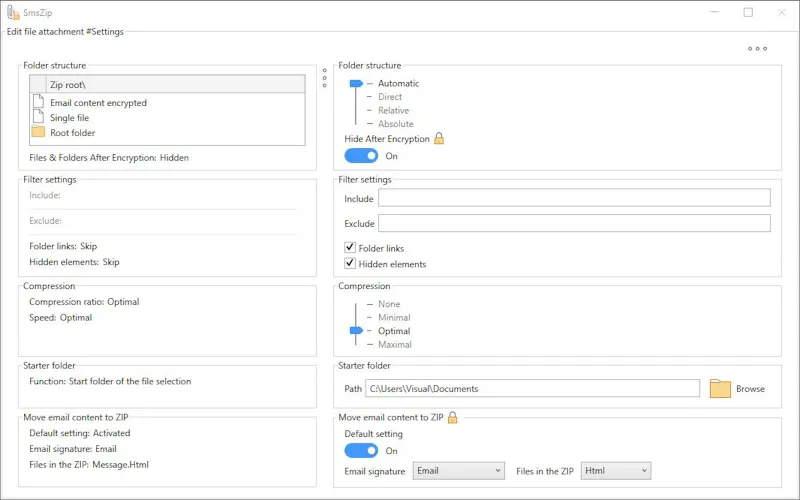Click the 'Speed: Optimal' text

pos(61,317)
